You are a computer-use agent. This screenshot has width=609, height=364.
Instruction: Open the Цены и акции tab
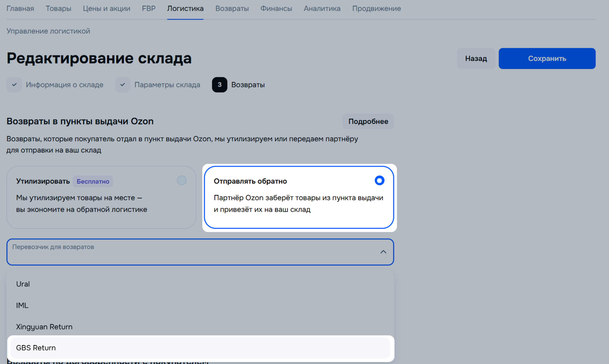(x=107, y=9)
